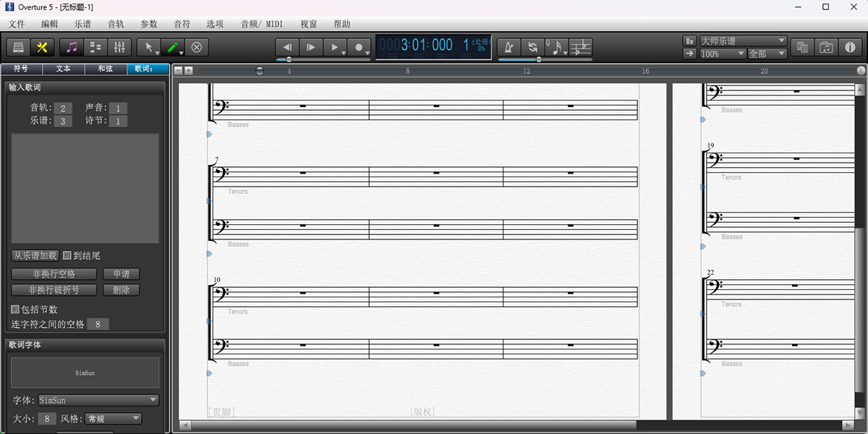Click the pink music note palette icon
This screenshot has height=434, width=868.
pos(70,47)
